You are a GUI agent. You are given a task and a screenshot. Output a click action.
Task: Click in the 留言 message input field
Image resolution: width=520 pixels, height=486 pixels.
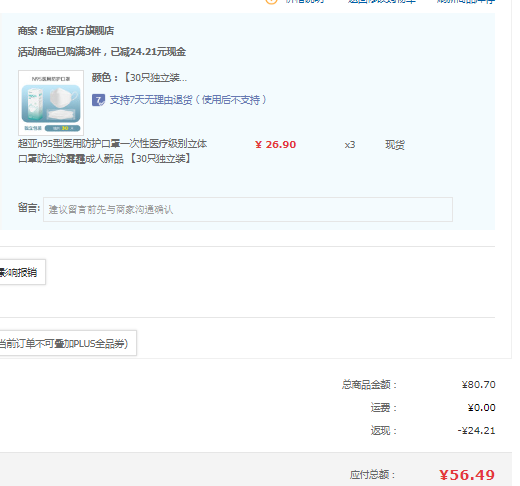pyautogui.click(x=248, y=209)
